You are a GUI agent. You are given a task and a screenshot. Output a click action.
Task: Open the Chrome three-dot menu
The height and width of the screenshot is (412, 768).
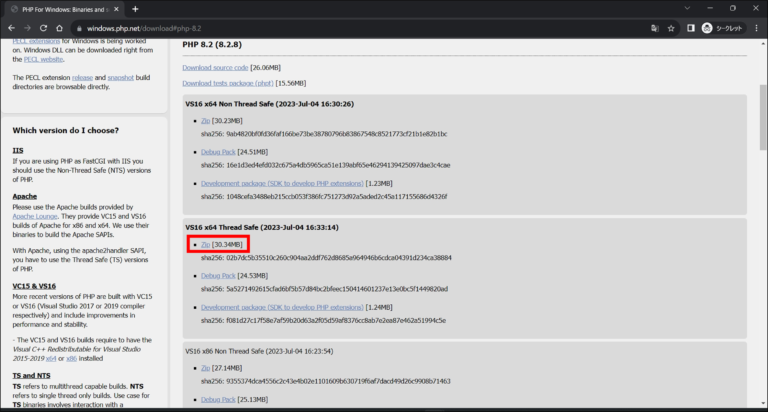coord(757,28)
